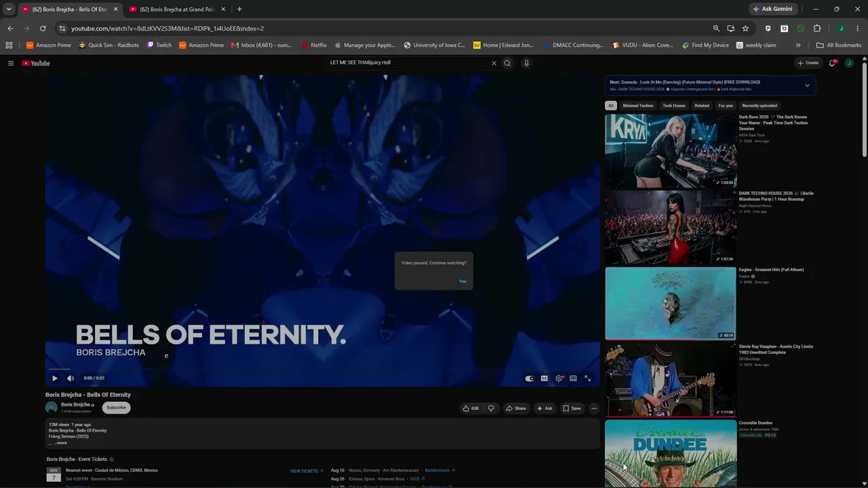Open the Crocodile Dundee movie thumbnail

(671, 453)
